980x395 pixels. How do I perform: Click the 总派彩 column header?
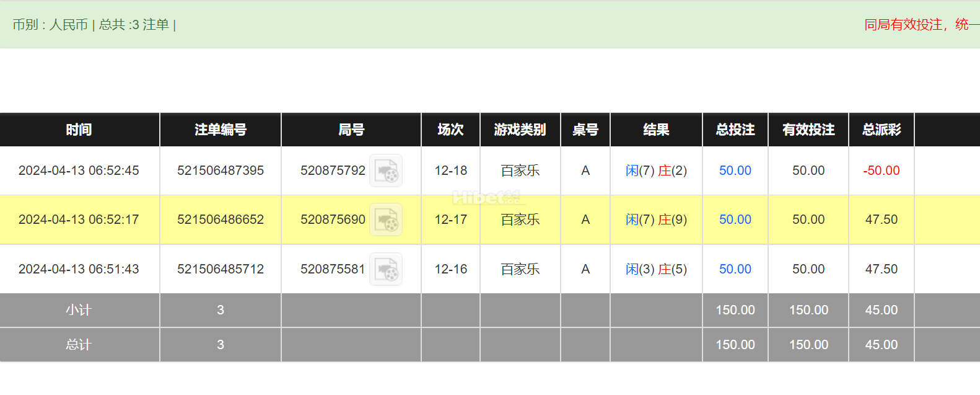point(882,130)
